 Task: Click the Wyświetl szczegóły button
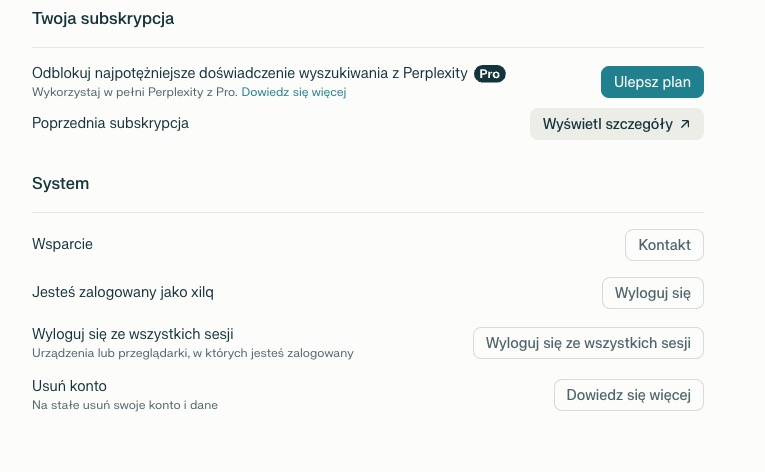[607, 124]
